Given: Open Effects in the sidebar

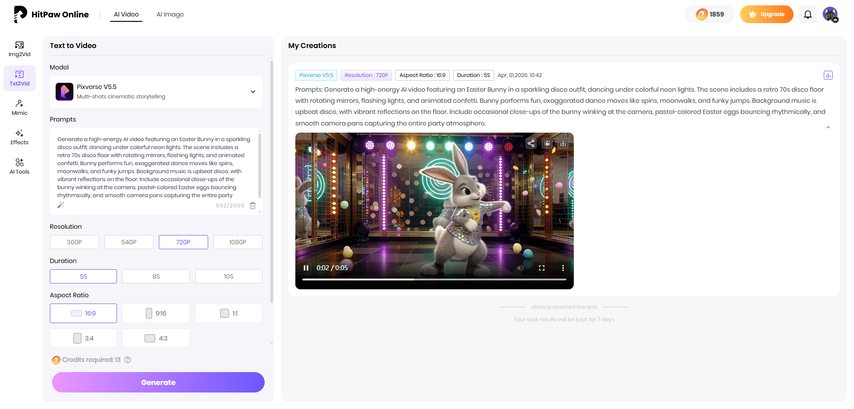Looking at the screenshot, I should click(x=19, y=137).
